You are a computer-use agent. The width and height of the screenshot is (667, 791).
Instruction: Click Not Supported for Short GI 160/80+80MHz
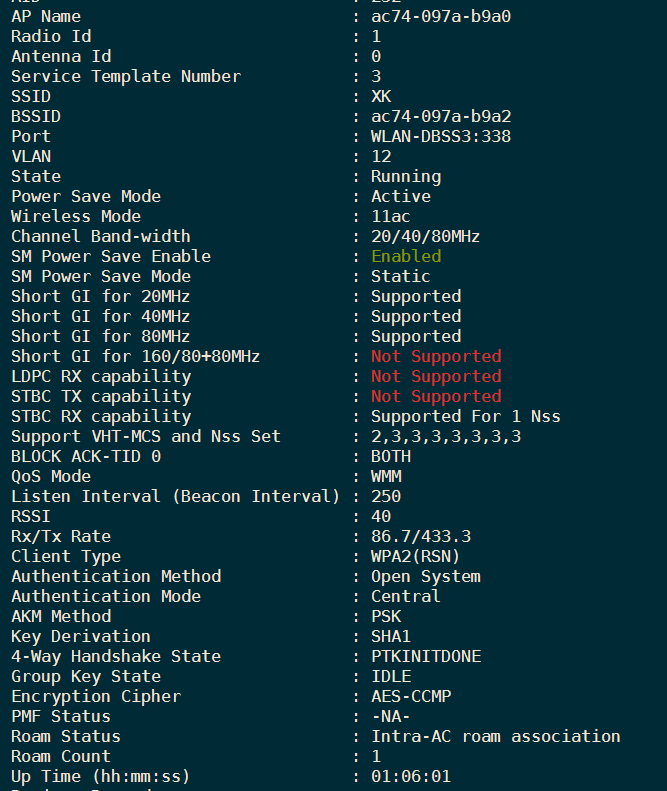click(436, 356)
